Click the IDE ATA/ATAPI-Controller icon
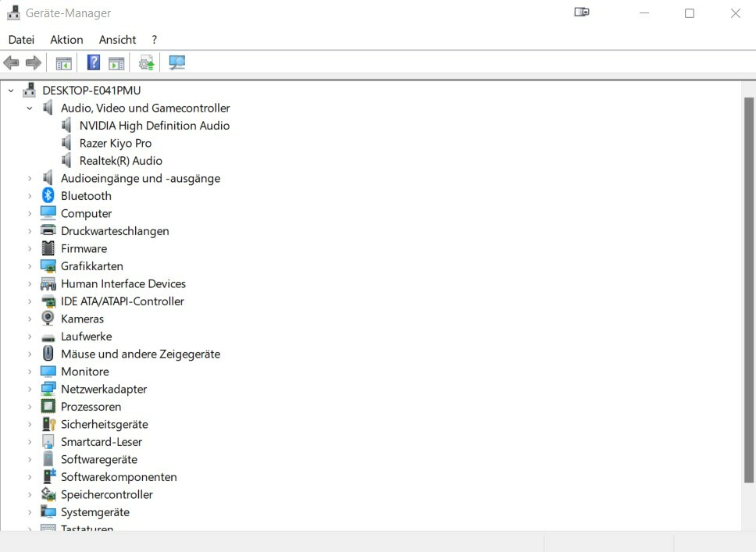This screenshot has width=756, height=552. point(48,301)
